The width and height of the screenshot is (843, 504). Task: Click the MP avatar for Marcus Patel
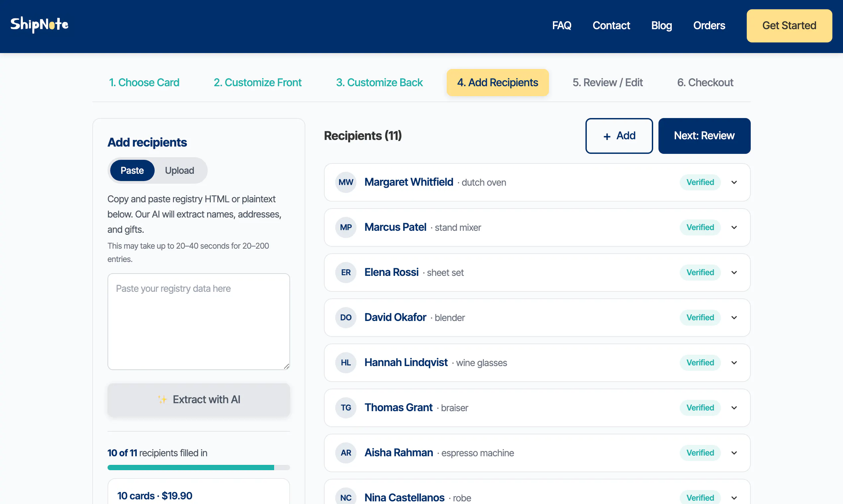(x=346, y=227)
